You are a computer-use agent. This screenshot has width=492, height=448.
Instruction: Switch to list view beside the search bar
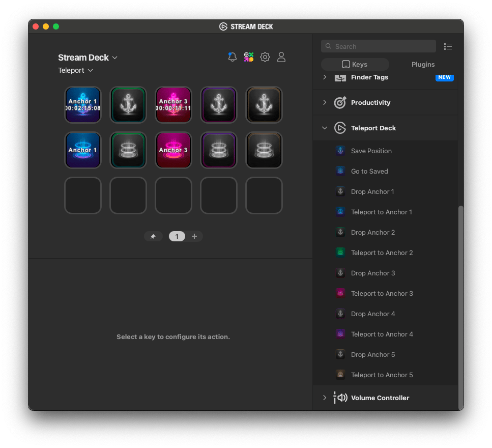(x=448, y=46)
